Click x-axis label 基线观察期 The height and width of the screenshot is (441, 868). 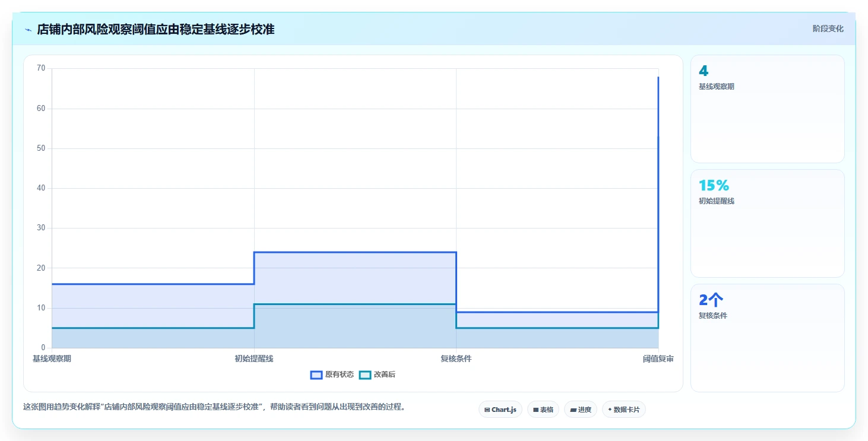[x=52, y=358]
